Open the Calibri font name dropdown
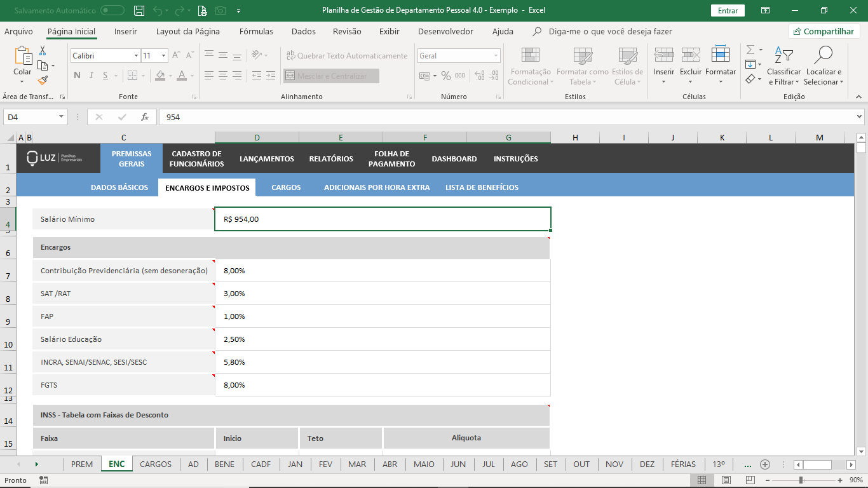The width and height of the screenshot is (868, 488). [136, 56]
